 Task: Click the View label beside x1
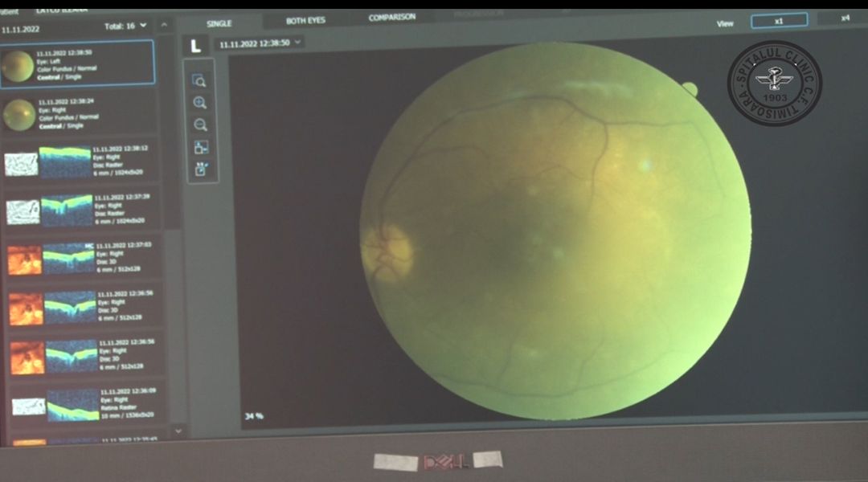click(x=725, y=24)
